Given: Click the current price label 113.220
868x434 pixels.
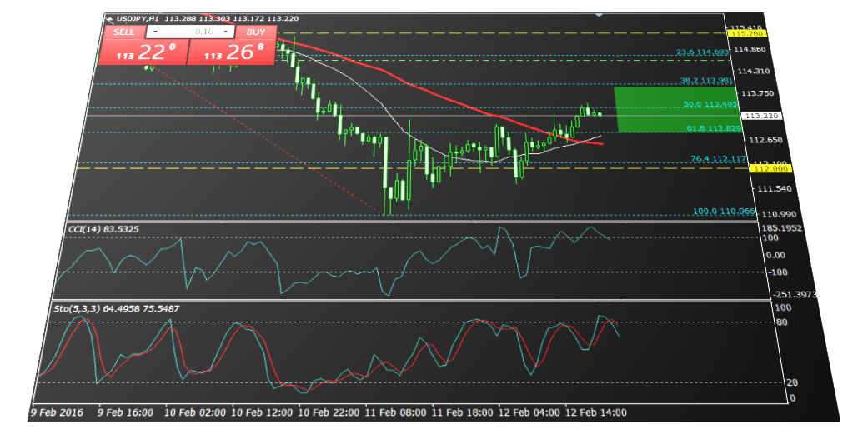Looking at the screenshot, I should click(762, 116).
